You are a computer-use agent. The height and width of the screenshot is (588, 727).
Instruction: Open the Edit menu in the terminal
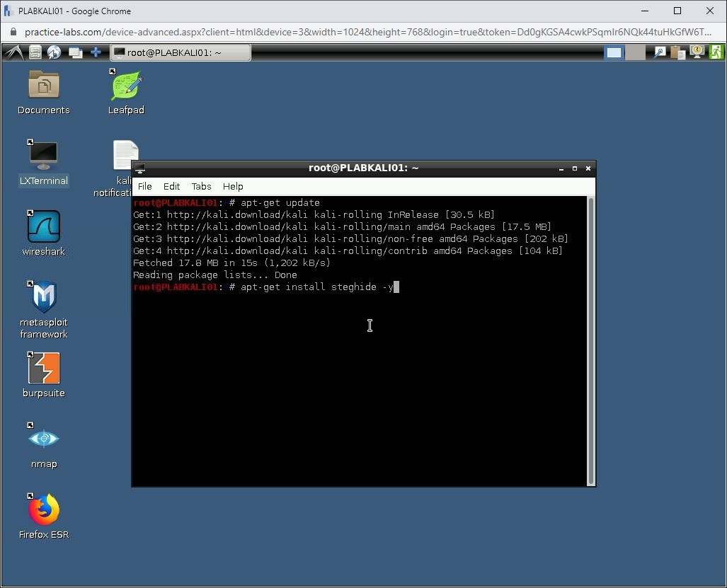tap(172, 186)
